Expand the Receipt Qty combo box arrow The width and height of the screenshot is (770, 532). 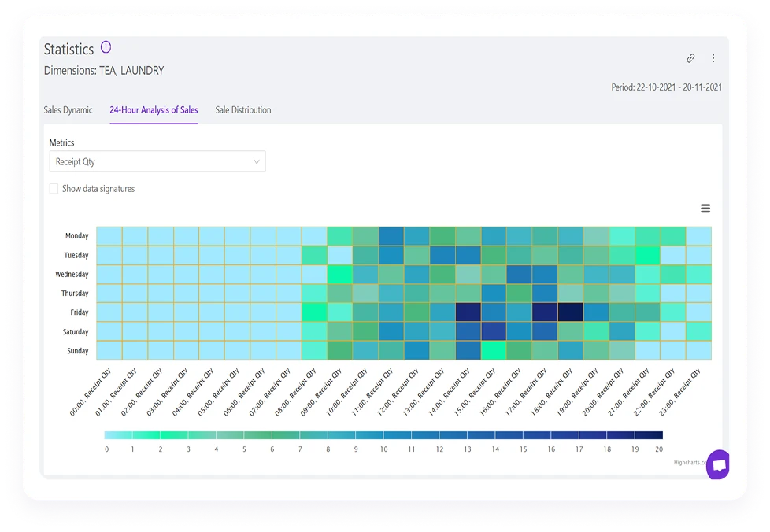click(x=257, y=161)
